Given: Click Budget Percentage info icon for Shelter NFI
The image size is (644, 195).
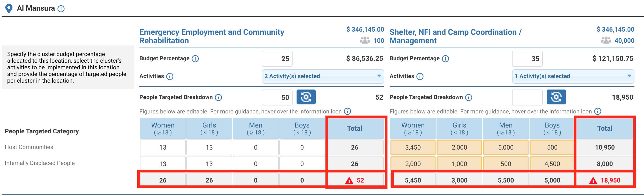Looking at the screenshot, I should 445,59.
